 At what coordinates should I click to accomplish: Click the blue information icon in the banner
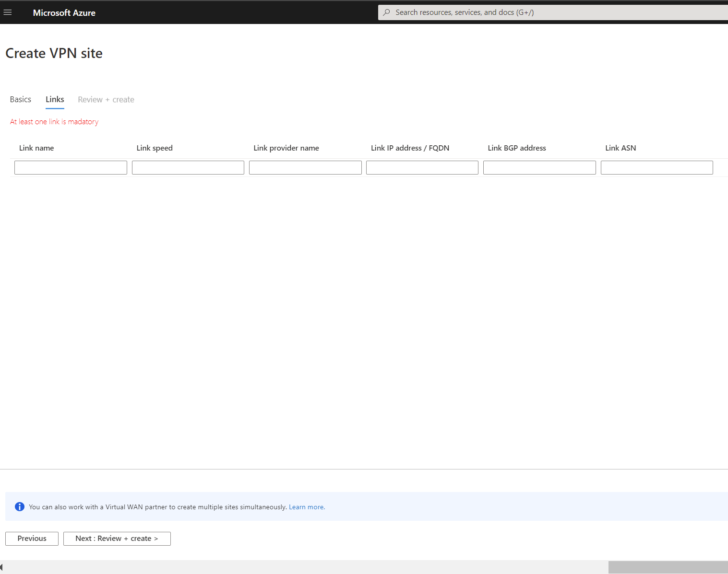click(19, 506)
